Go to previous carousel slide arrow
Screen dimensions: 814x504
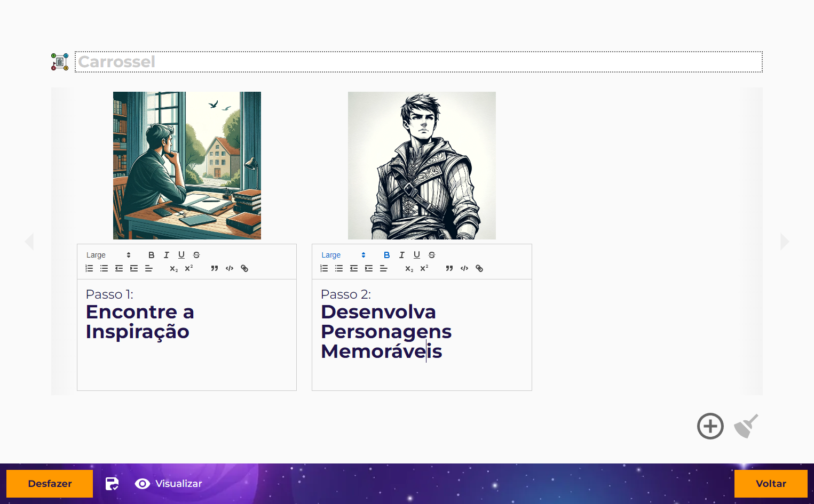pyautogui.click(x=29, y=241)
